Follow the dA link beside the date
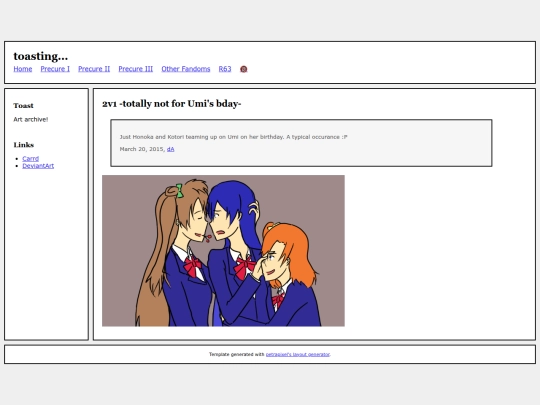540x405 pixels. (x=170, y=149)
